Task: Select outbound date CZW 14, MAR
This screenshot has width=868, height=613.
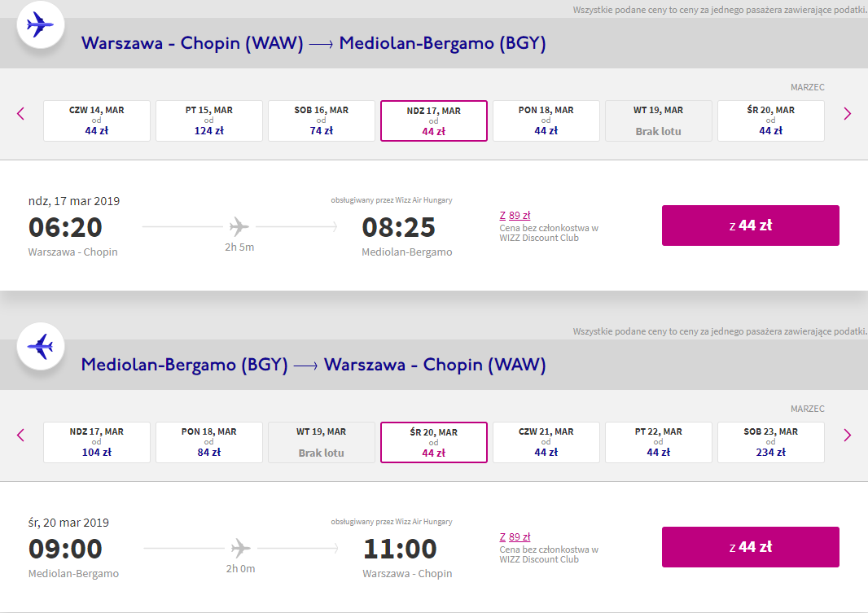Action: point(97,120)
